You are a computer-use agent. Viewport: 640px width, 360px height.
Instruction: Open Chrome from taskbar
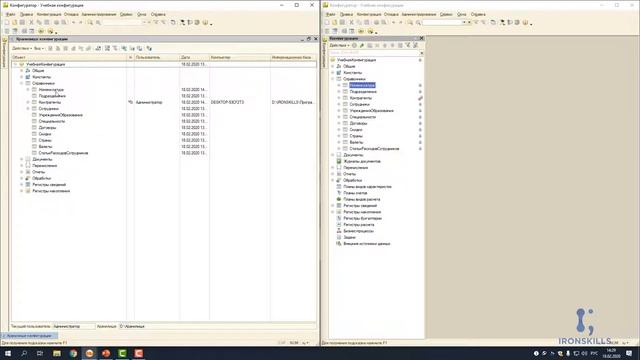pyautogui.click(x=73, y=353)
